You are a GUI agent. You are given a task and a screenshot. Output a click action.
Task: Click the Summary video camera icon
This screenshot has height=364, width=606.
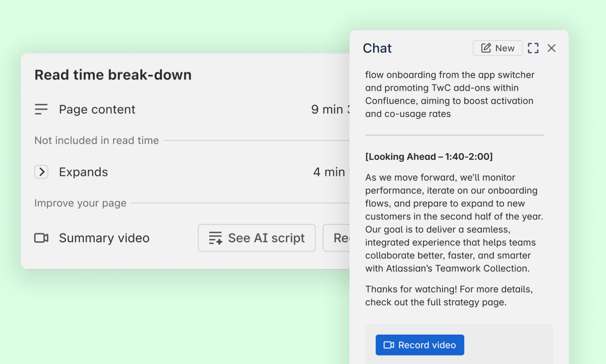[x=41, y=238]
